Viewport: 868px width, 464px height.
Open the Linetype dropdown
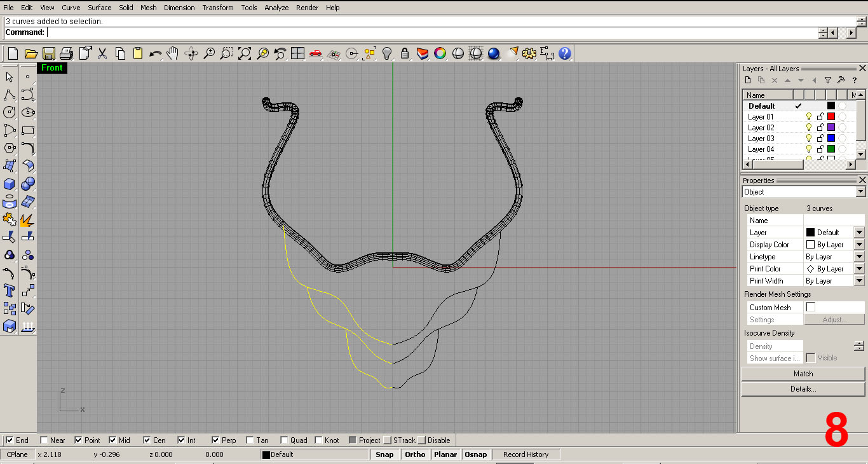point(859,257)
